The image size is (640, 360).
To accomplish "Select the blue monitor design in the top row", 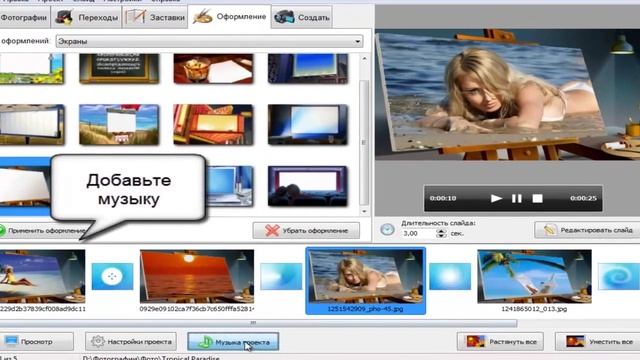I will click(x=308, y=69).
